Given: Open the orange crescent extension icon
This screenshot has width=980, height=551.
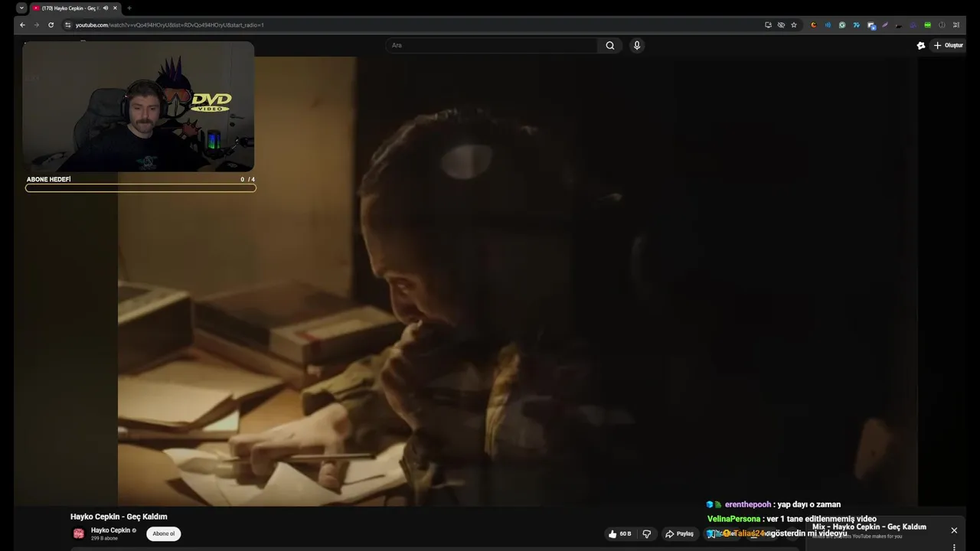Looking at the screenshot, I should (x=814, y=24).
